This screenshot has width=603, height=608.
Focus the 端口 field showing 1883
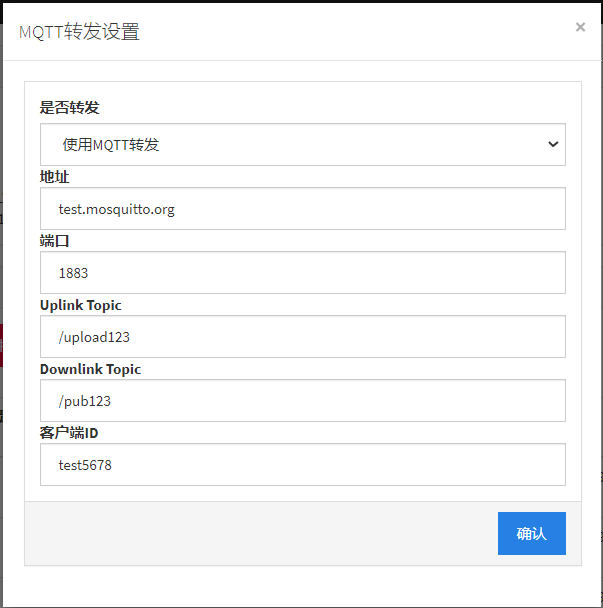click(302, 273)
